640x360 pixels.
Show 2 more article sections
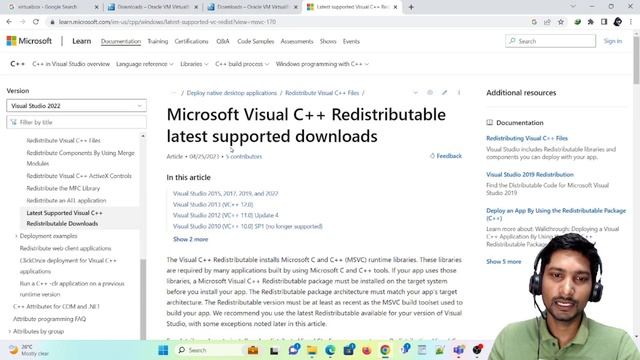click(x=191, y=239)
